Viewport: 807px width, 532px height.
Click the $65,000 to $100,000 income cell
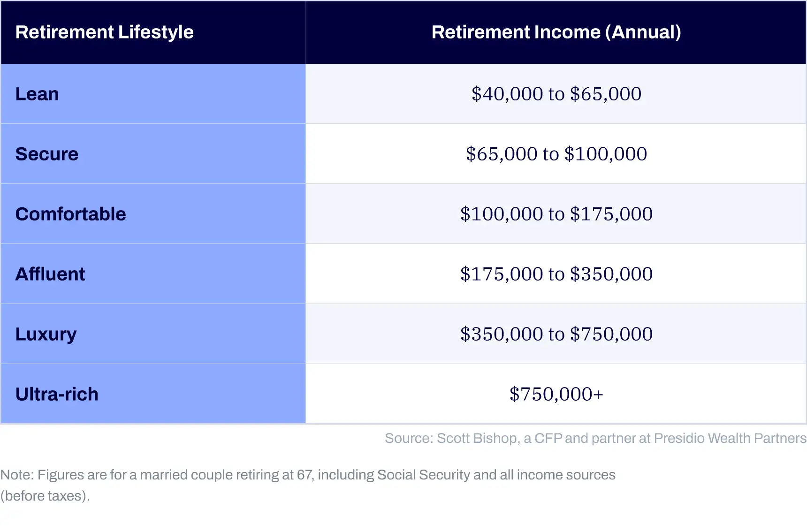tap(556, 154)
